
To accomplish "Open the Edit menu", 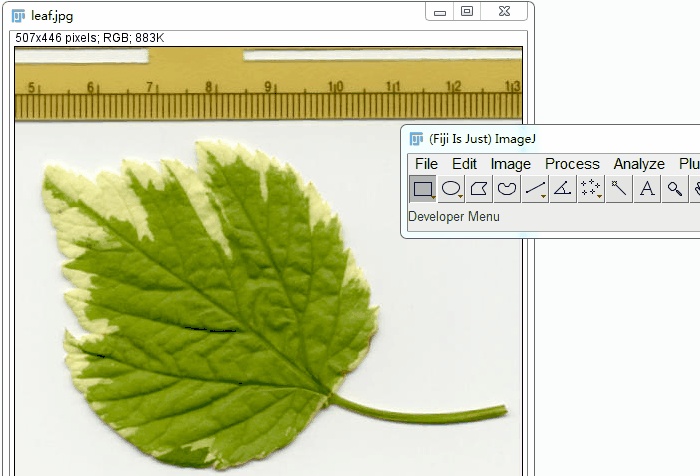I will point(464,164).
